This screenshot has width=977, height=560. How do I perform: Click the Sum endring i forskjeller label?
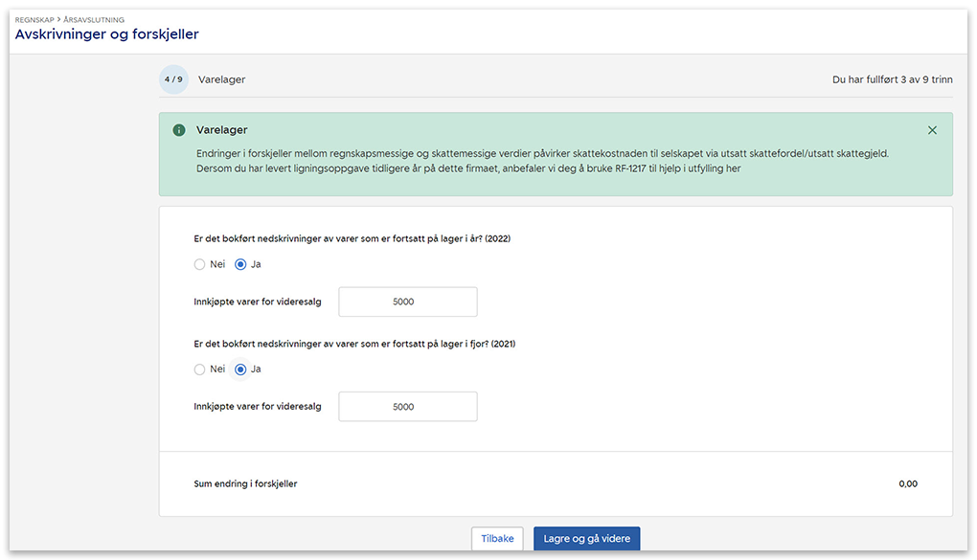[x=245, y=484]
